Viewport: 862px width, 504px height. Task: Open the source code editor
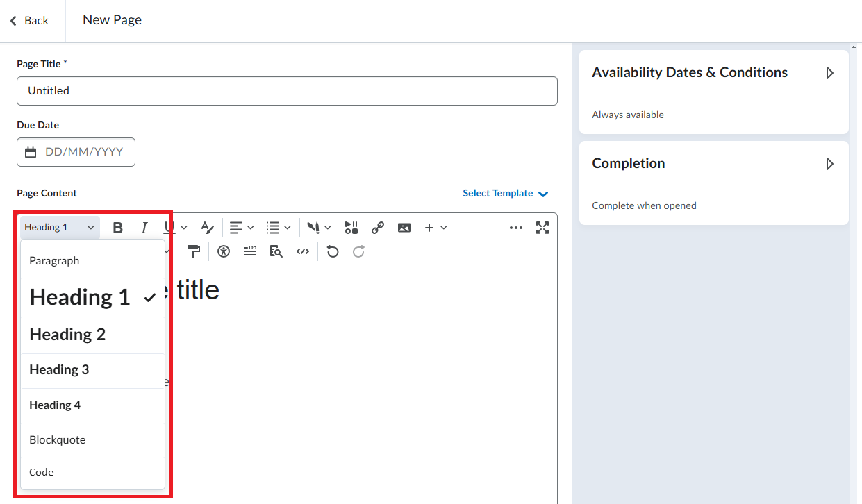[x=302, y=252]
